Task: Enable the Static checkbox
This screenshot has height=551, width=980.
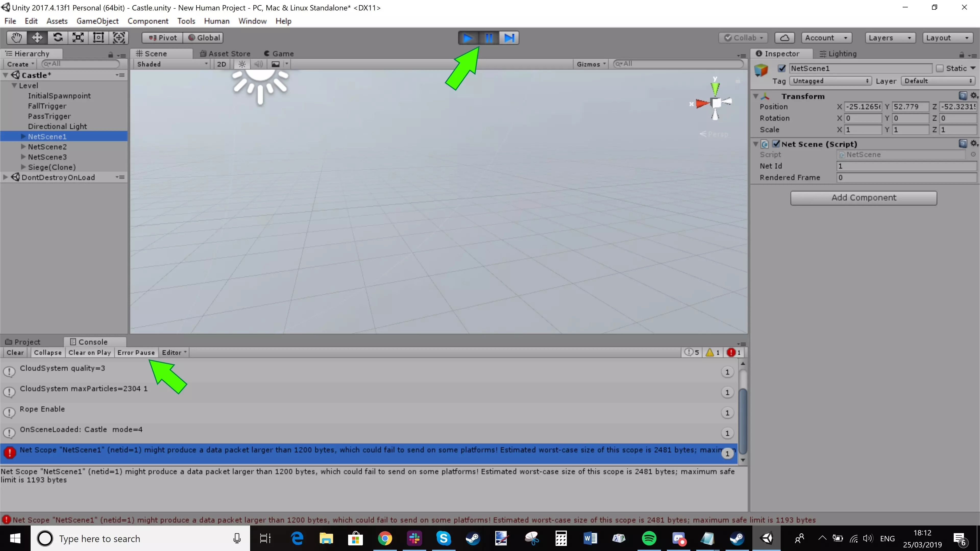Action: pos(940,68)
